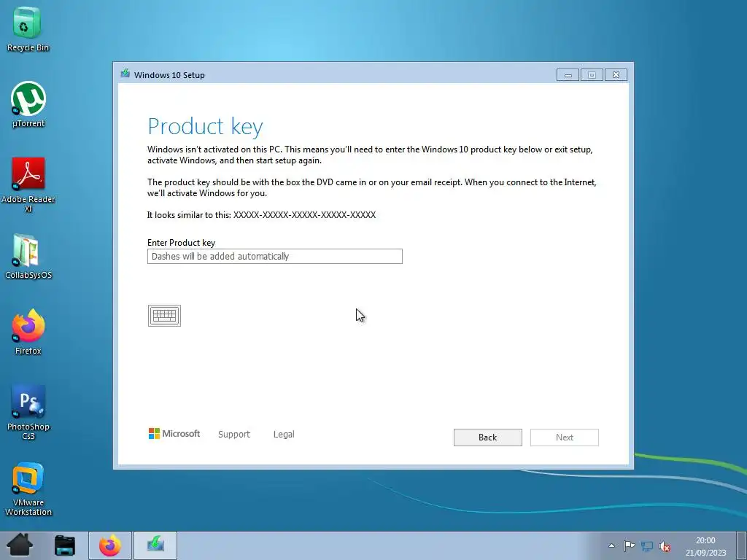Viewport: 747px width, 560px height.
Task: Select the Windows 10 Setup taskbar button
Action: (x=155, y=545)
